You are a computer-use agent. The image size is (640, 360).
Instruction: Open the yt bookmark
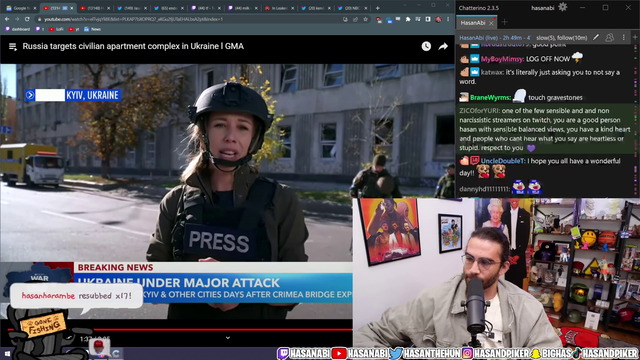click(x=74, y=29)
